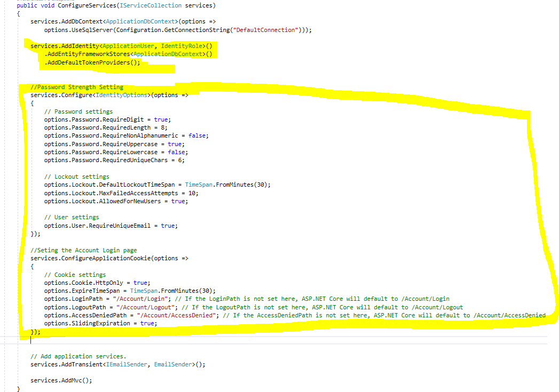Click options.Lockout.DefaultLockoutTimeSpan property

pyautogui.click(x=109, y=185)
